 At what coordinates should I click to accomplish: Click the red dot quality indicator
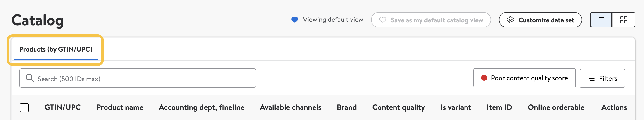(484, 78)
